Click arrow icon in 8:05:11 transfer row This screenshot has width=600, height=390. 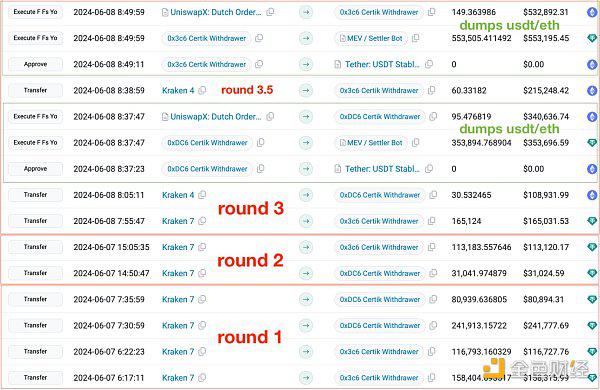306,195
